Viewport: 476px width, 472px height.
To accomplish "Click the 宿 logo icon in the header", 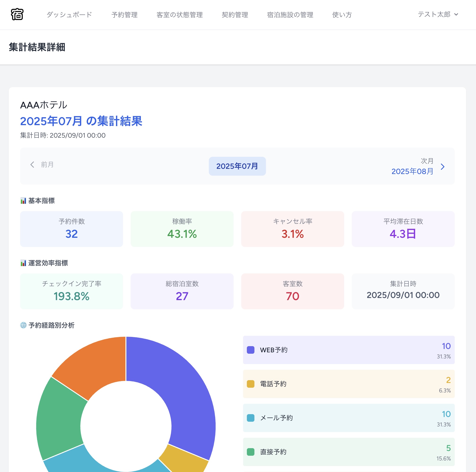I will pos(17,14).
